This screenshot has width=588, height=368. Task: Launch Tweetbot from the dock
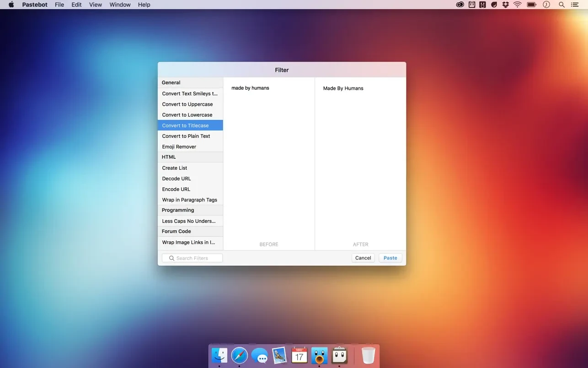click(x=319, y=356)
